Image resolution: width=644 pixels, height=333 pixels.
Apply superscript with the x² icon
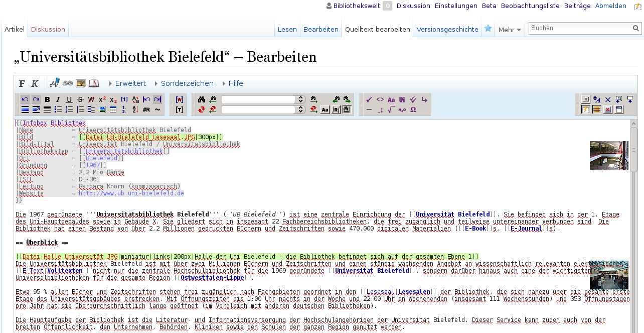coord(102,99)
